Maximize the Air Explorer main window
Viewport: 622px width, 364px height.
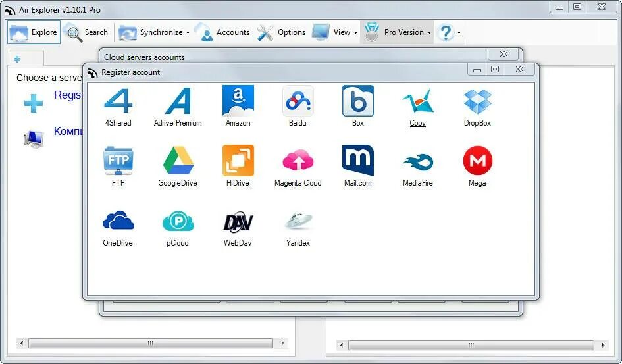pyautogui.click(x=578, y=7)
